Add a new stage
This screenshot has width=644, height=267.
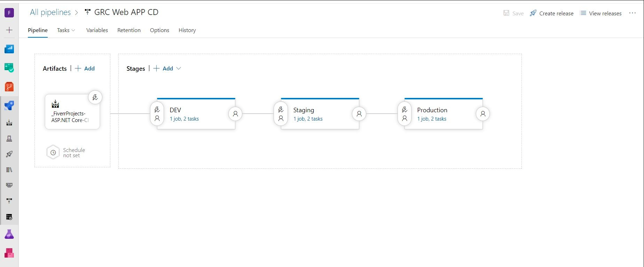coord(163,68)
